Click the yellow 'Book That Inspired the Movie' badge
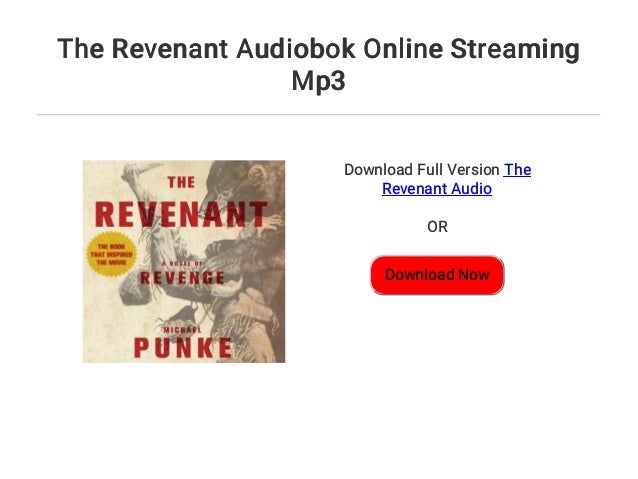638x479 pixels. 111,254
